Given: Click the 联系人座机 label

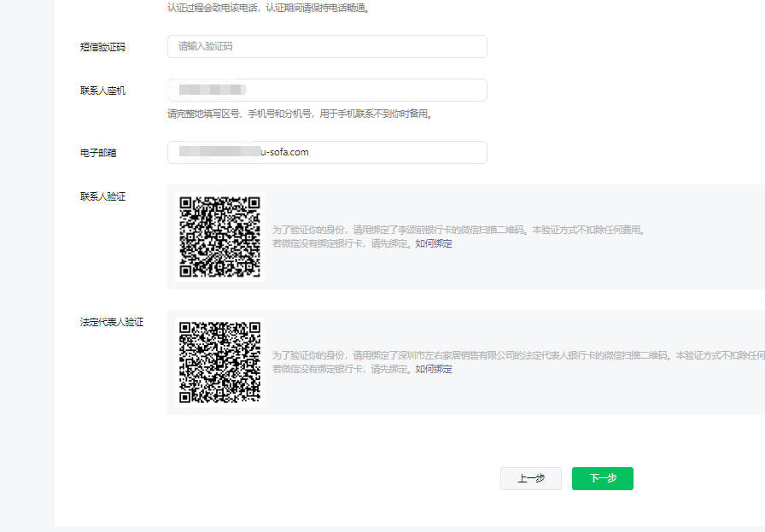Looking at the screenshot, I should [103, 91].
